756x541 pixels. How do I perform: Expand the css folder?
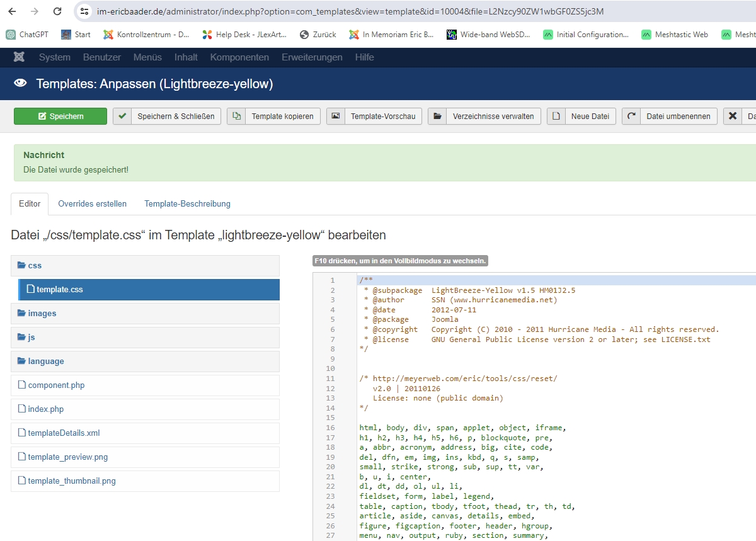[x=35, y=266]
